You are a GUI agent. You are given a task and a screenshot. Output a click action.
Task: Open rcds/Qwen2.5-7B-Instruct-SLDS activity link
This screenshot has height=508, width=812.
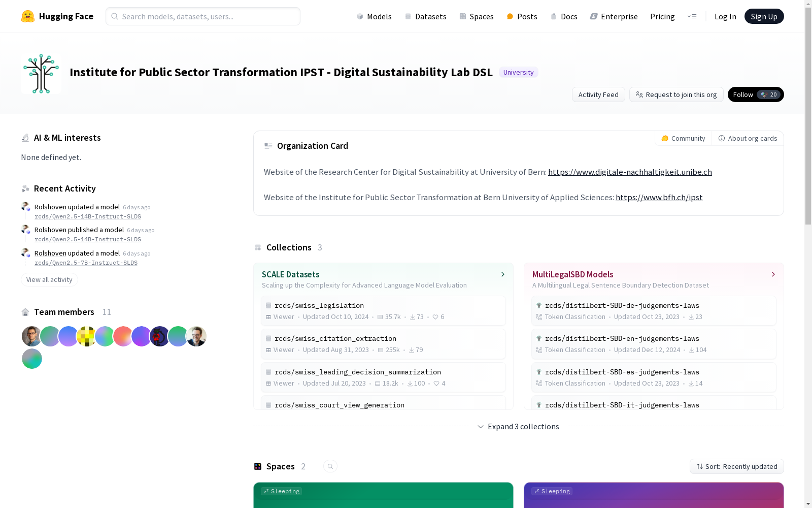(86, 263)
